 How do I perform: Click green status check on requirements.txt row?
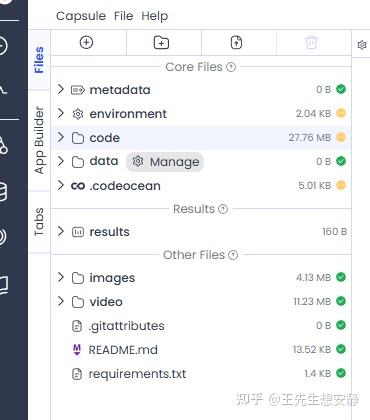[x=341, y=373]
